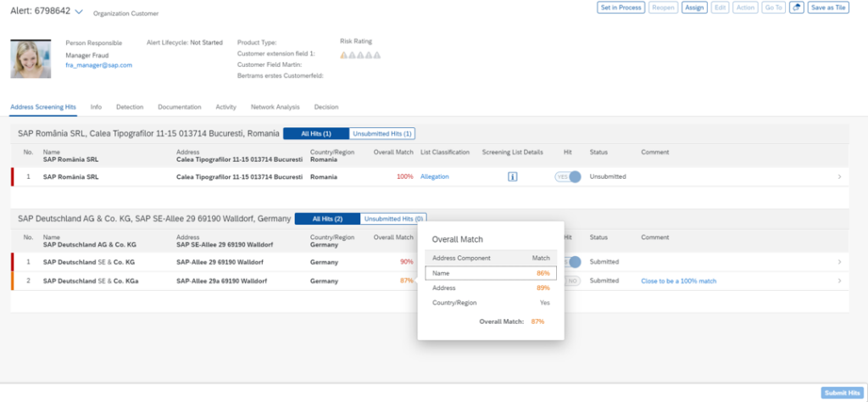The image size is (868, 402).
Task: Open the Allegation list classification link
Action: [435, 176]
